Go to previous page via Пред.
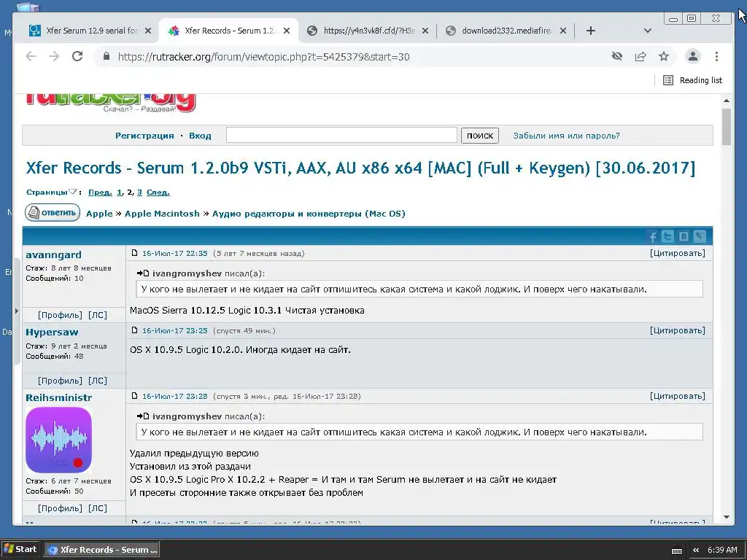747x560 pixels. 100,192
